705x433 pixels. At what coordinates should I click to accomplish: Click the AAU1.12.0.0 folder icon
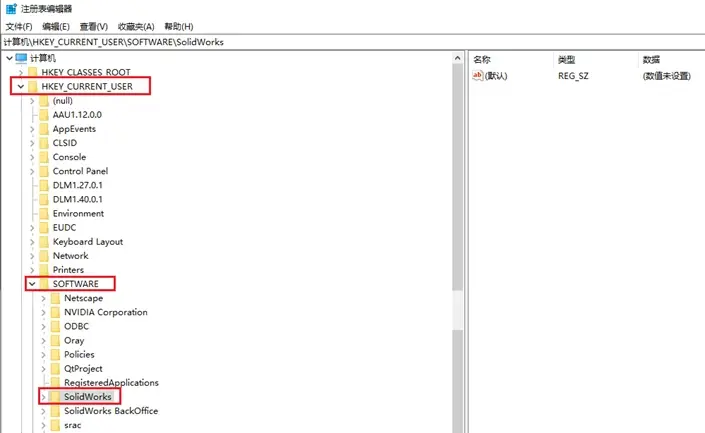tap(44, 115)
